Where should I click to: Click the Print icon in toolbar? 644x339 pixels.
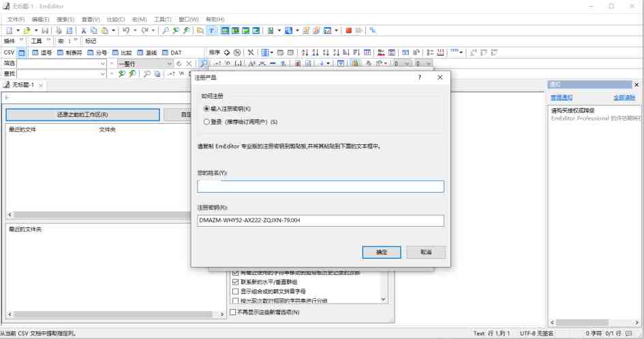coord(59,31)
